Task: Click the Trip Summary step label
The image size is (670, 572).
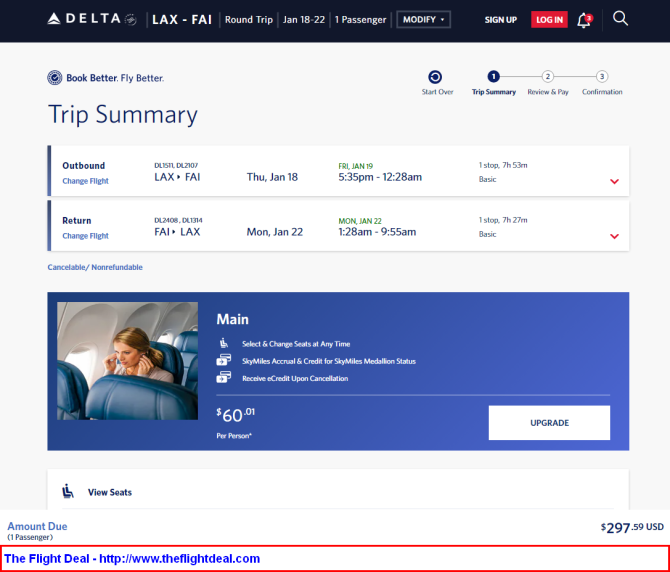Action: 494,92
